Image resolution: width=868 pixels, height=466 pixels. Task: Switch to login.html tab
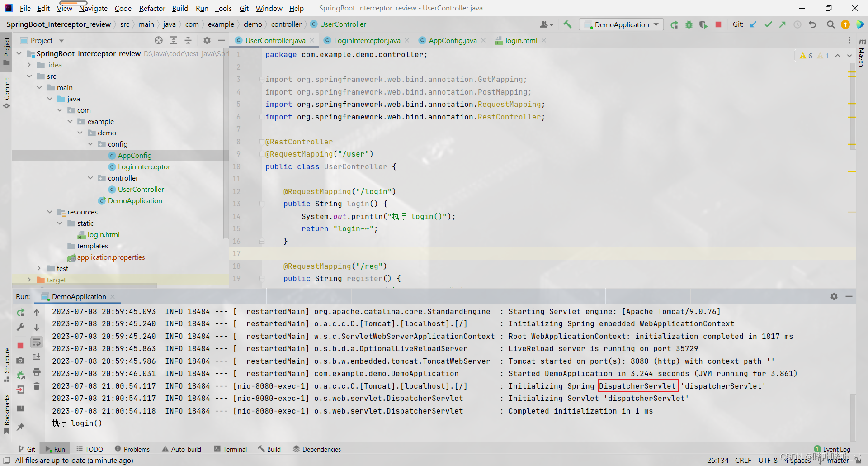click(521, 40)
